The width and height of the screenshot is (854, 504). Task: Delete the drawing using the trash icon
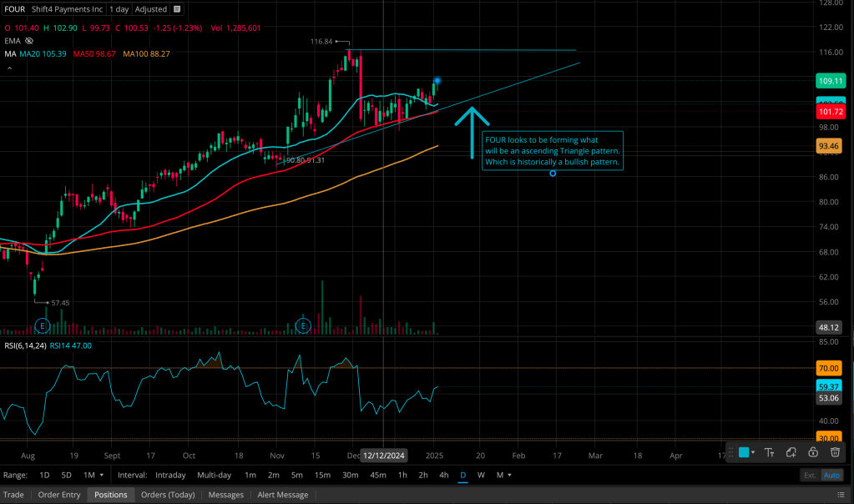[835, 452]
